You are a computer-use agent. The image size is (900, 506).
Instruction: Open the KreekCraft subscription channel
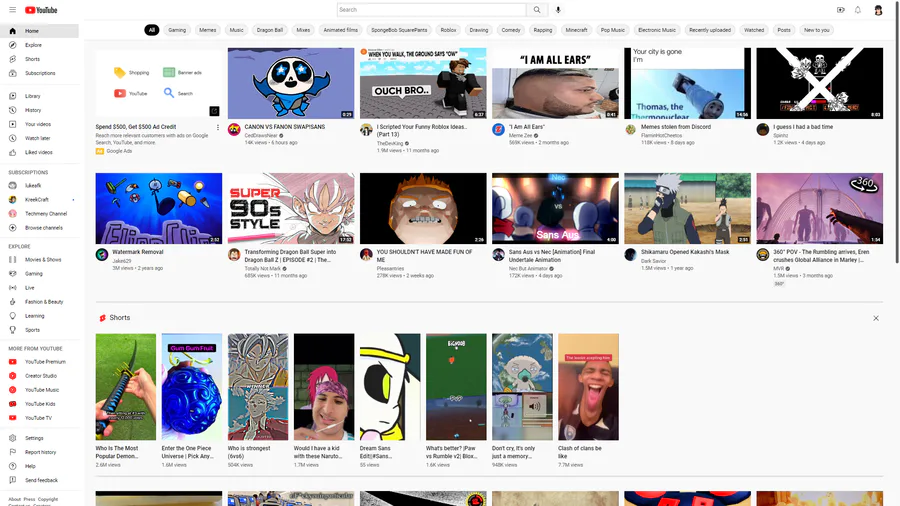point(37,200)
